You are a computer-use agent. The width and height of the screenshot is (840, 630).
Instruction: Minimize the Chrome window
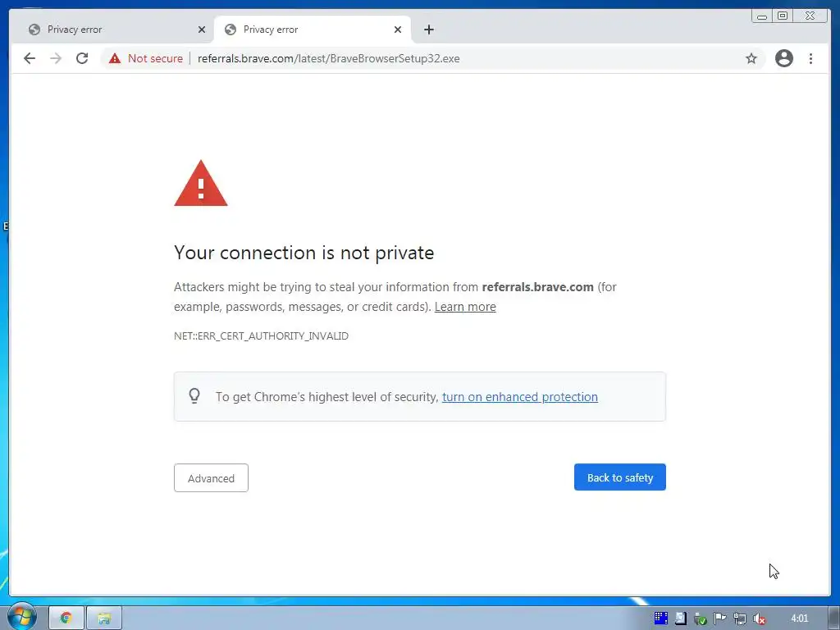point(762,16)
